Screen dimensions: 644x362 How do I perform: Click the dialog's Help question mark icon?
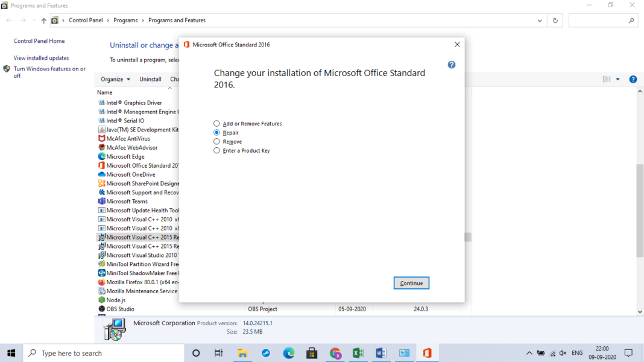tap(451, 65)
